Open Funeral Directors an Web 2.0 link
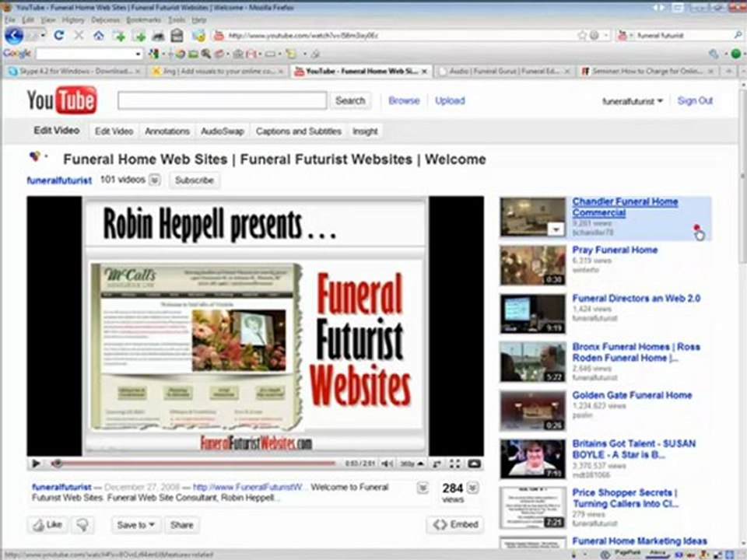 [636, 299]
